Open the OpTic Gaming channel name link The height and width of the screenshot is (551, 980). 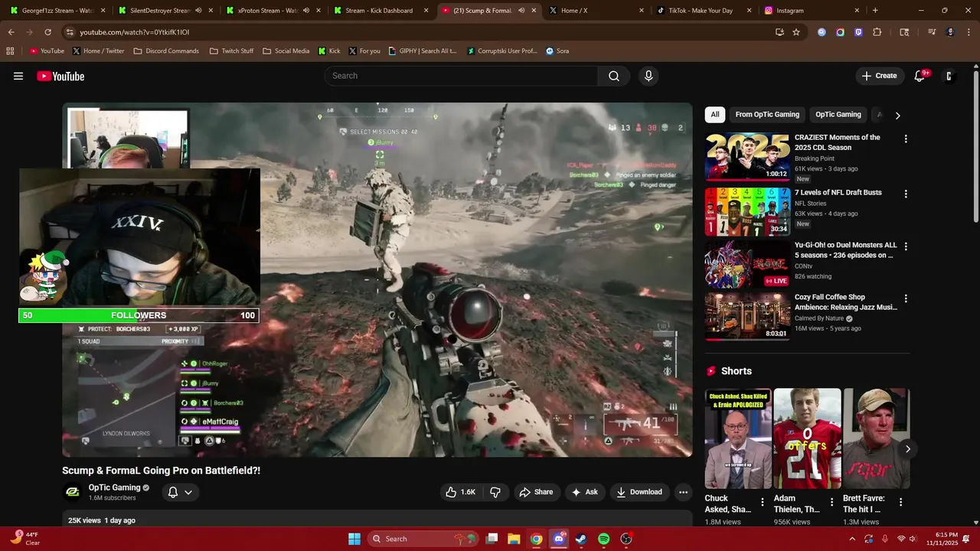[x=114, y=487]
